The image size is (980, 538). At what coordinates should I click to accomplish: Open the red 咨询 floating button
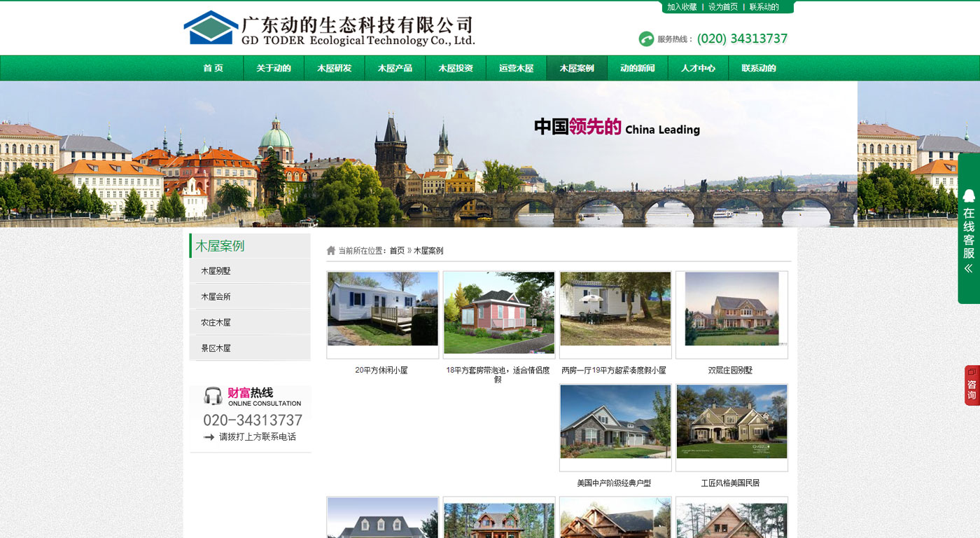972,385
